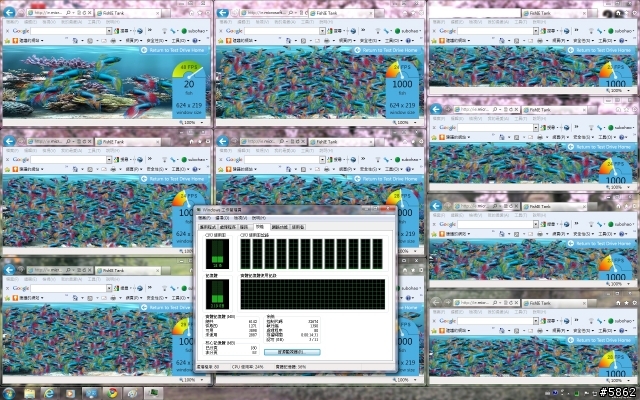
Task: Open Home icon at top right of 20-fish window
Action: (191, 13)
